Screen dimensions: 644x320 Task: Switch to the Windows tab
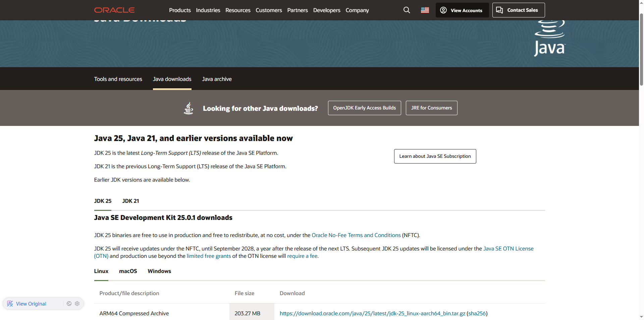[x=159, y=271]
